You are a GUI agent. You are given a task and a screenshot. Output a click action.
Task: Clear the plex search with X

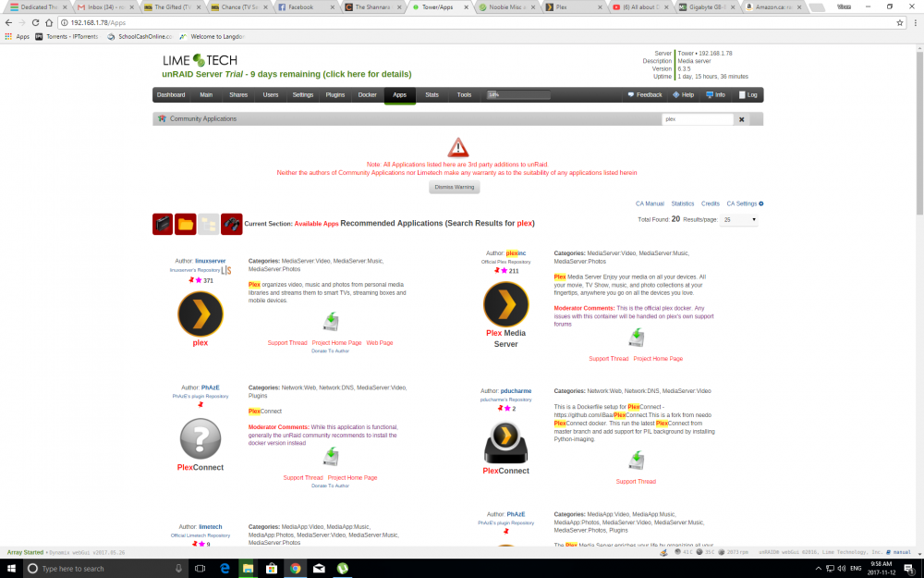pyautogui.click(x=741, y=119)
